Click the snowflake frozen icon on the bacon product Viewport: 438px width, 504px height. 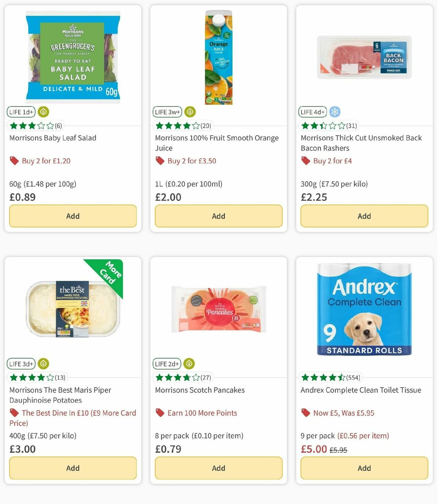tap(335, 112)
